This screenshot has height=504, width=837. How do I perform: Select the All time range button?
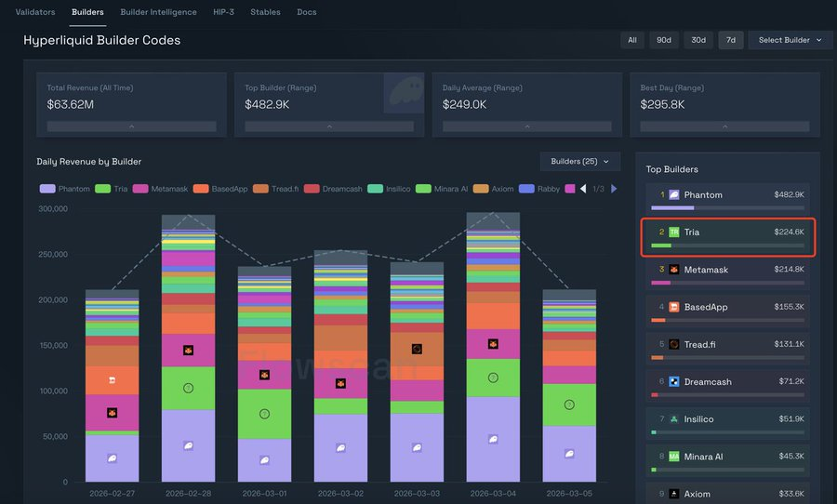point(632,40)
